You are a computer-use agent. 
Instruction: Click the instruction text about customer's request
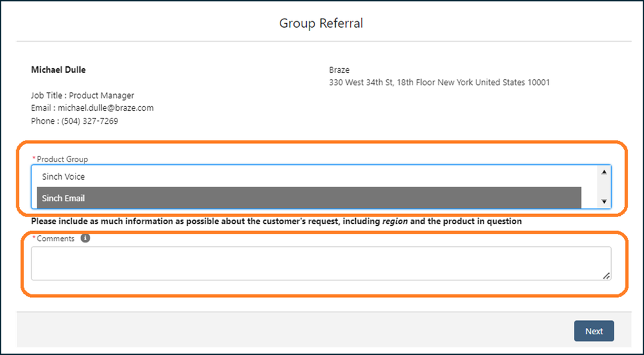point(277,222)
